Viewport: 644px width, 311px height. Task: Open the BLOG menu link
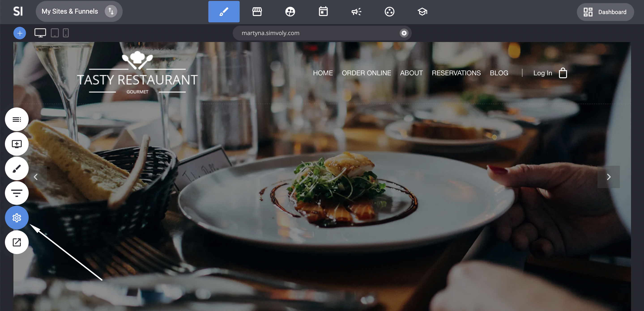499,73
